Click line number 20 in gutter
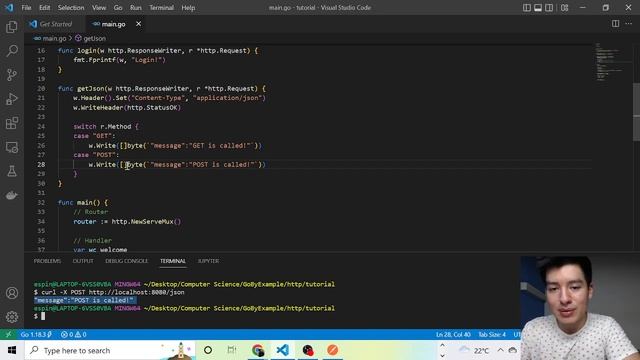 [x=41, y=89]
